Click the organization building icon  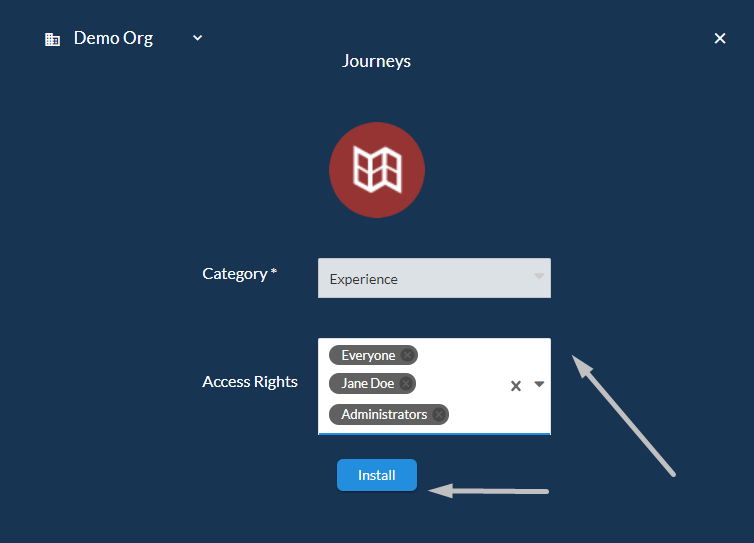pos(52,39)
